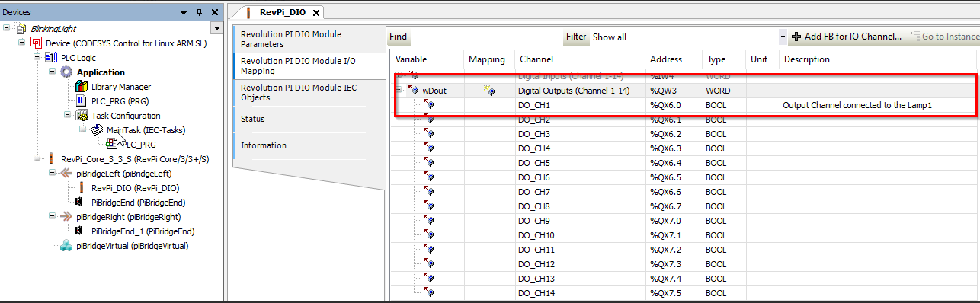Click Add FB for IO Channel button
The width and height of the screenshot is (980, 303).
[x=847, y=37]
